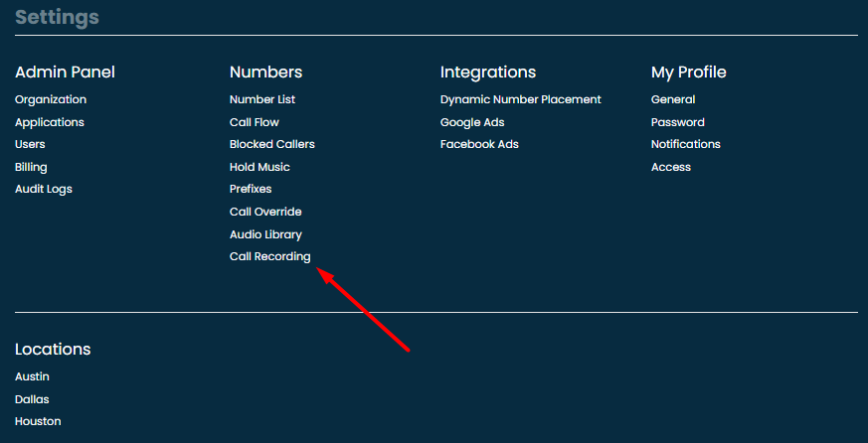This screenshot has height=443, width=868.
Task: Open Dynamic Number Placement integration
Action: coord(521,99)
